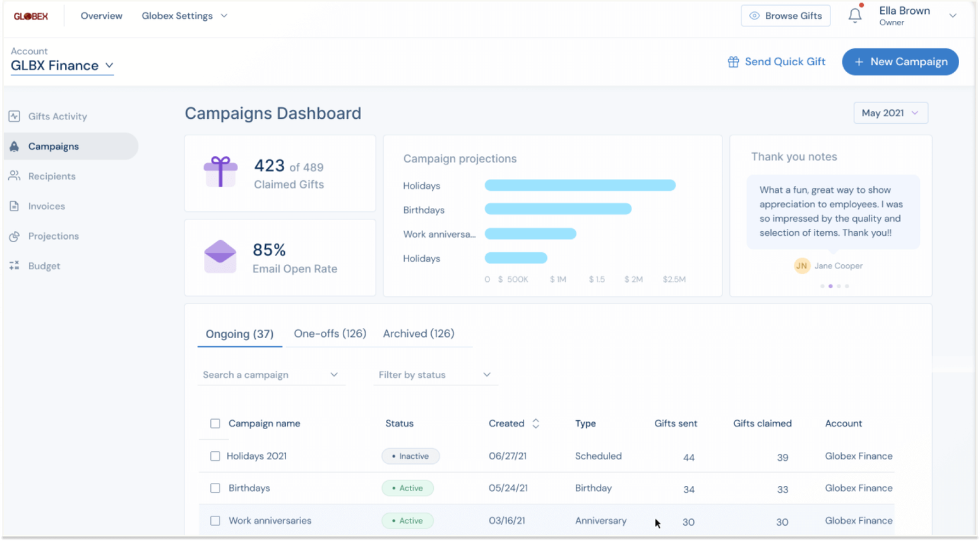Open the Archived (126) tab

click(x=419, y=334)
